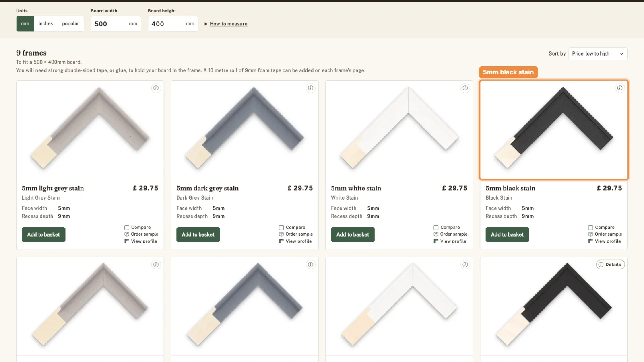This screenshot has height=362, width=644.
Task: Open info icon on 5mm white stain card
Action: (x=465, y=88)
